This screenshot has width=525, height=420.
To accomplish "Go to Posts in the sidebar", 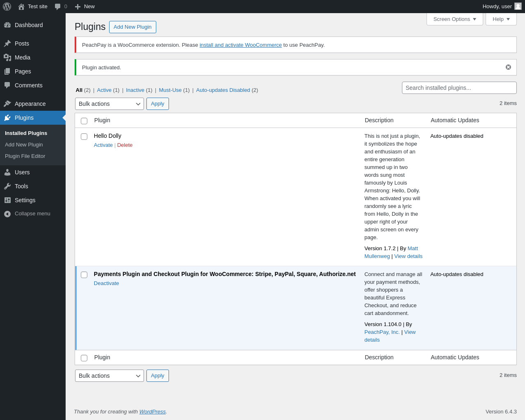I will (x=33, y=43).
